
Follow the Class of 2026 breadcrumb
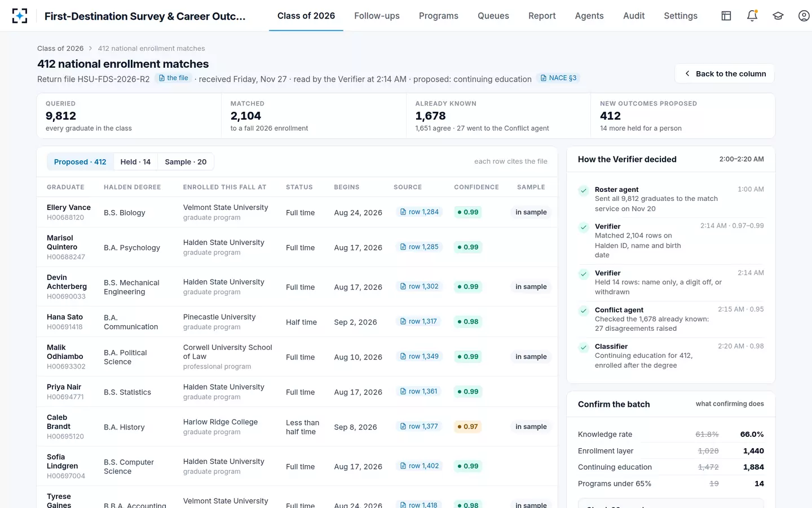click(x=60, y=49)
